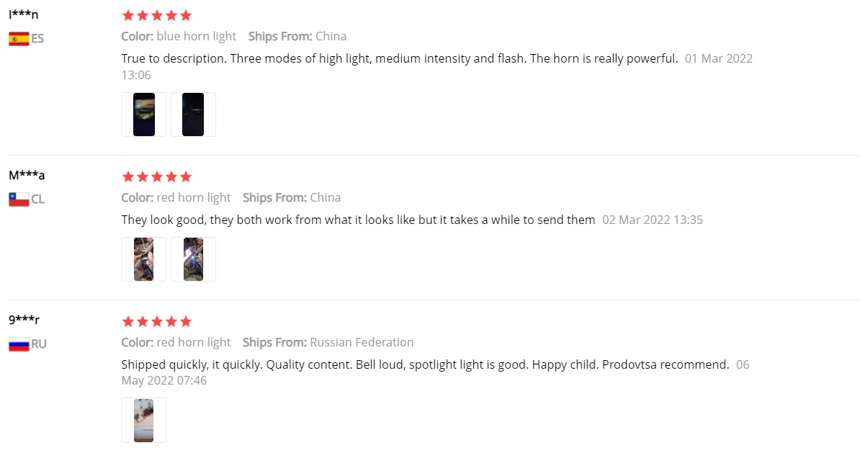Click the Spain flag icon beside ES
The image size is (868, 453).
pos(19,39)
